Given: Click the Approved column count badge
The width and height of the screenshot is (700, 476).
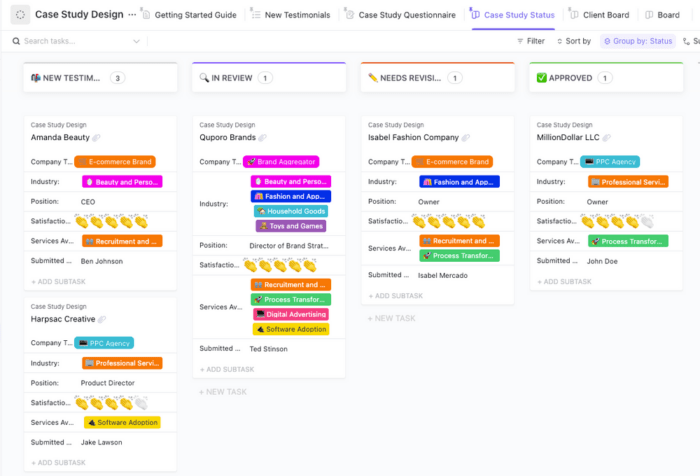Looking at the screenshot, I should (605, 78).
